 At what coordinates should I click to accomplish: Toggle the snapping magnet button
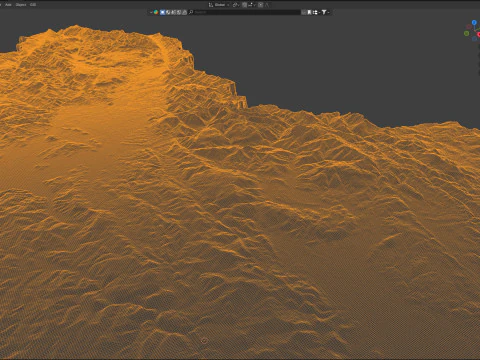pos(245,5)
